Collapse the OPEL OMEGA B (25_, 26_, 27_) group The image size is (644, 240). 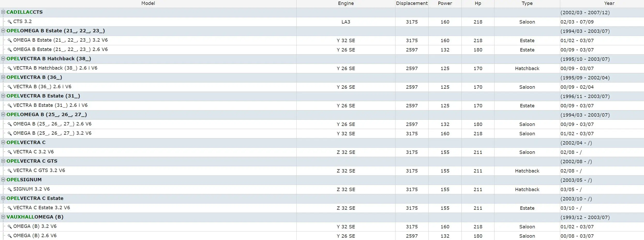pyautogui.click(x=3, y=114)
